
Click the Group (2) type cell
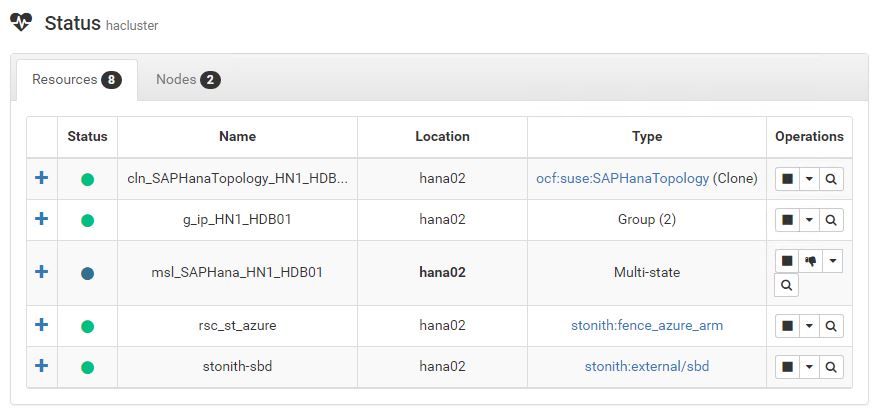[x=647, y=220]
